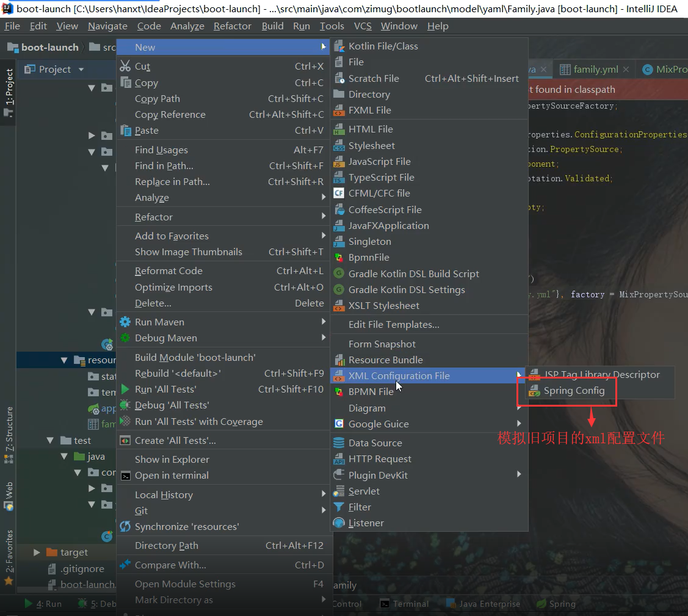The image size is (688, 616).
Task: Click the Cut scissors icon
Action: coord(126,66)
